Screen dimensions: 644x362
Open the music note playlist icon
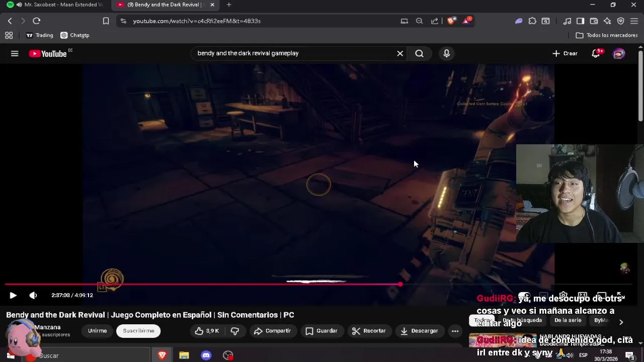click(567, 21)
